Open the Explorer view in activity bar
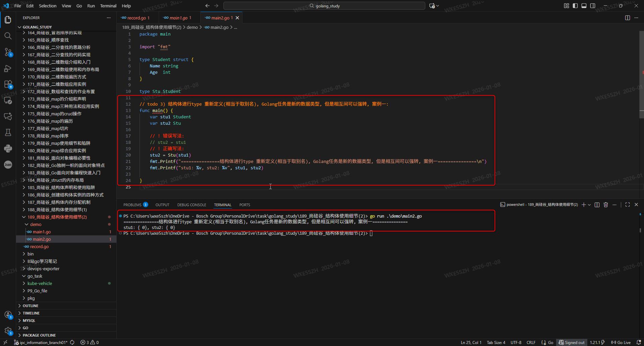The image size is (644, 346). click(x=8, y=20)
